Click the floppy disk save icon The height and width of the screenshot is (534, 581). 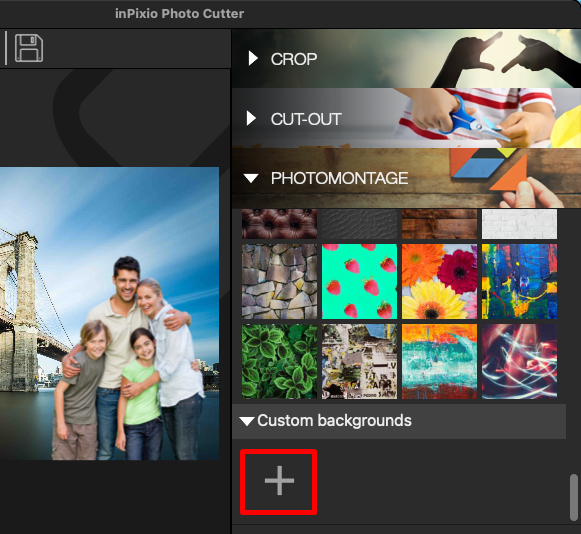(x=29, y=48)
